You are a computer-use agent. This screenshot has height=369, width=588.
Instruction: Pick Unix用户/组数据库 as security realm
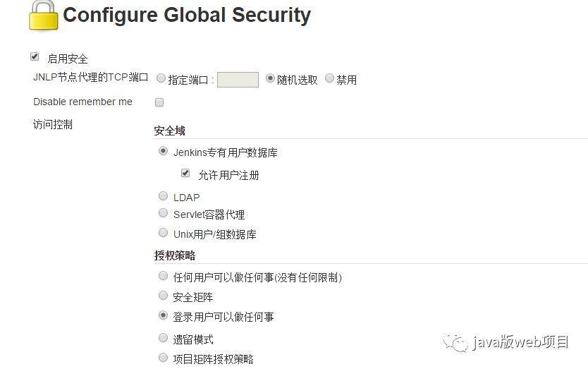(164, 233)
